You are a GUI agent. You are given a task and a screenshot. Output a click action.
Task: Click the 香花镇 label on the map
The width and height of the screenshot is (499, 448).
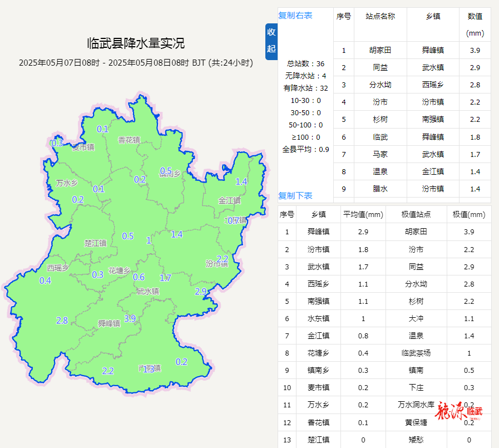129,140
